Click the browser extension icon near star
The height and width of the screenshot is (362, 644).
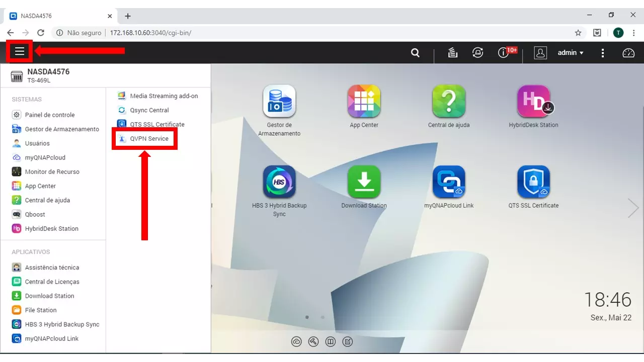click(597, 33)
